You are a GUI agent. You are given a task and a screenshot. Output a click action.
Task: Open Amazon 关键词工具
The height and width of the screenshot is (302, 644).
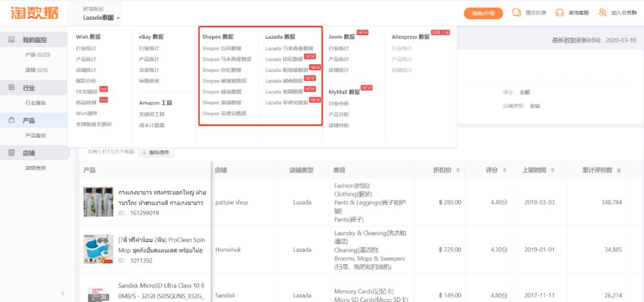pyautogui.click(x=151, y=114)
